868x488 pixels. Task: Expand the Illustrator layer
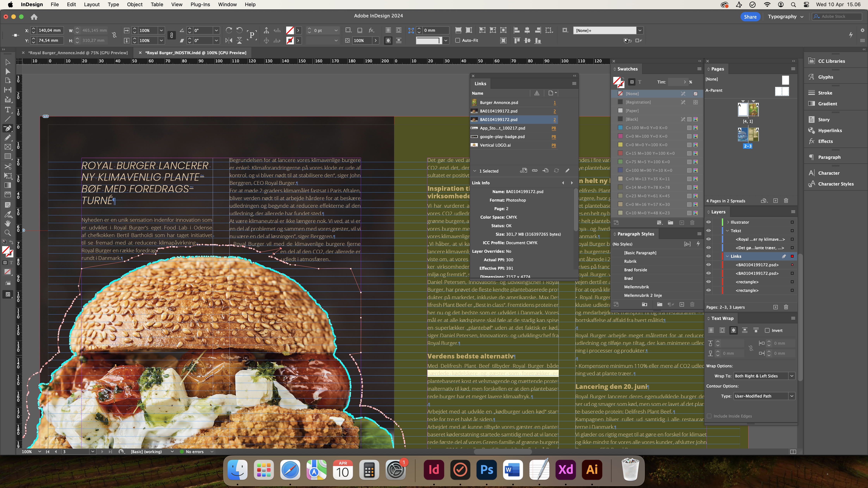tap(728, 222)
